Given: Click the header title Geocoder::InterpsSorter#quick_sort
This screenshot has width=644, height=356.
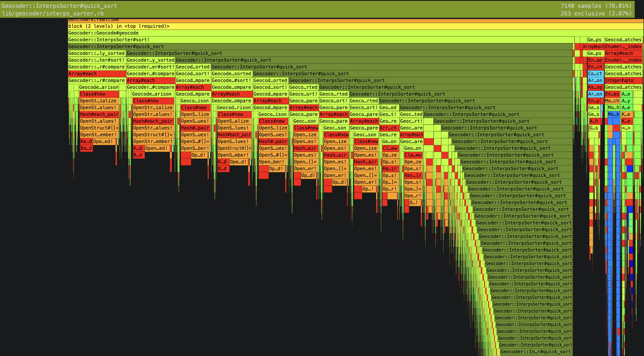Looking at the screenshot, I should 59,6.
